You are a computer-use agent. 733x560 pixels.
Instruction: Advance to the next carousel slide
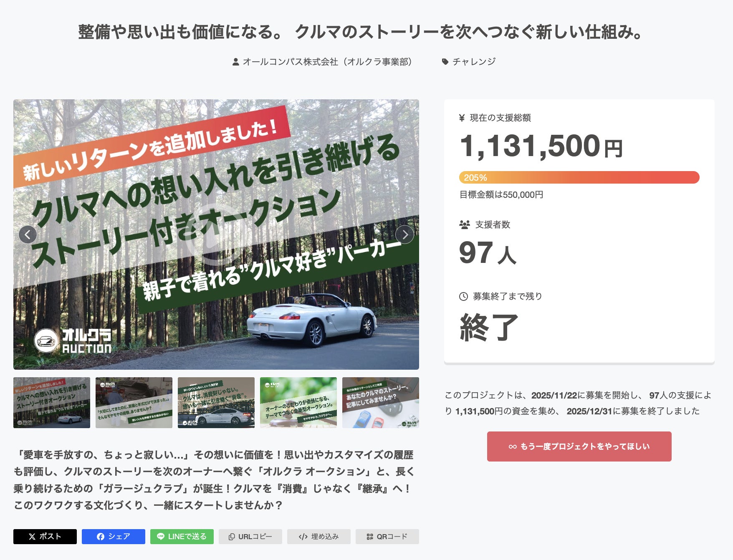[x=404, y=235]
